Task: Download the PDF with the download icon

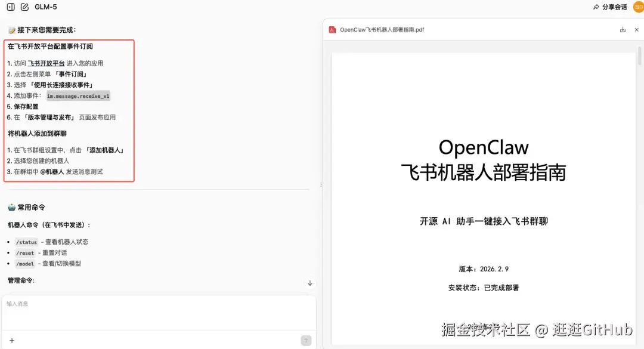Action: tap(621, 29)
